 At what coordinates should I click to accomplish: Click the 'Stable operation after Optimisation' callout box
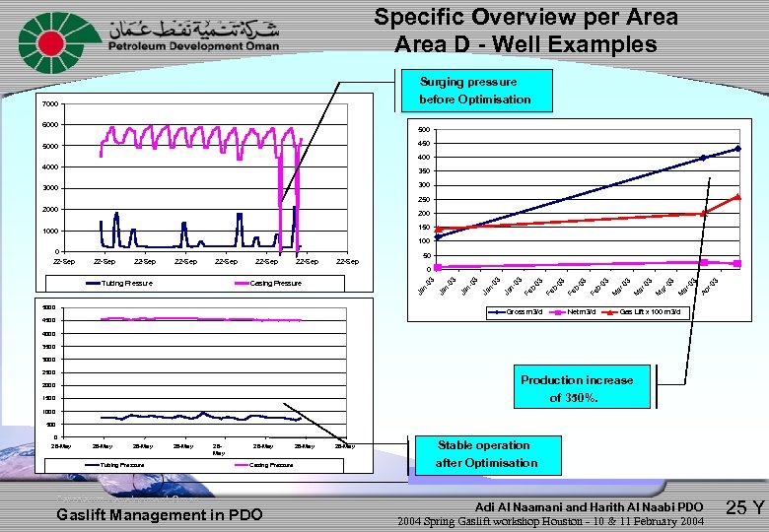click(488, 455)
